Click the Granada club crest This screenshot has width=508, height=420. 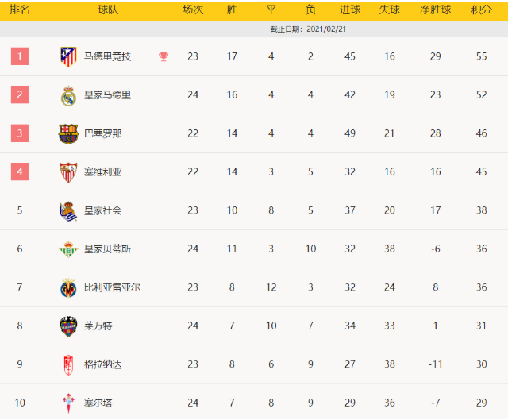(68, 364)
